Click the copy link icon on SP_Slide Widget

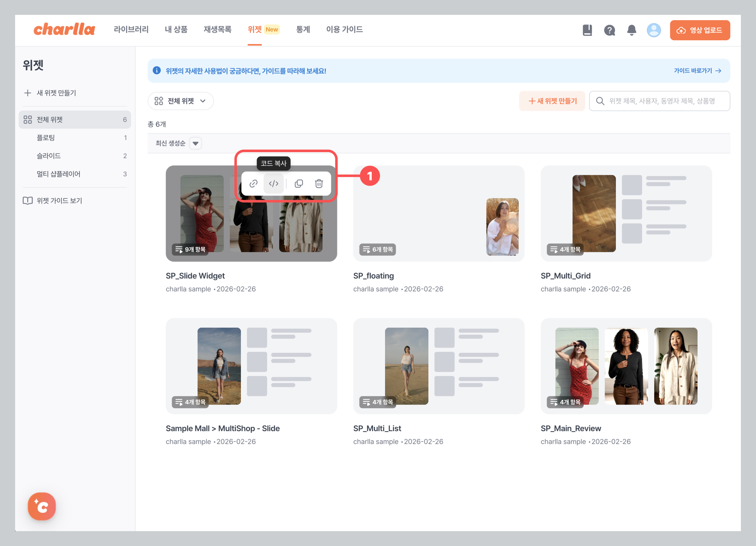253,184
